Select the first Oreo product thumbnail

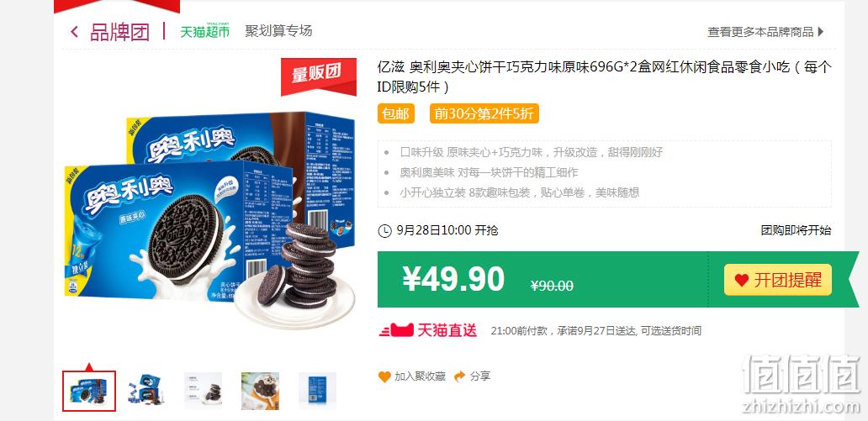(x=89, y=391)
